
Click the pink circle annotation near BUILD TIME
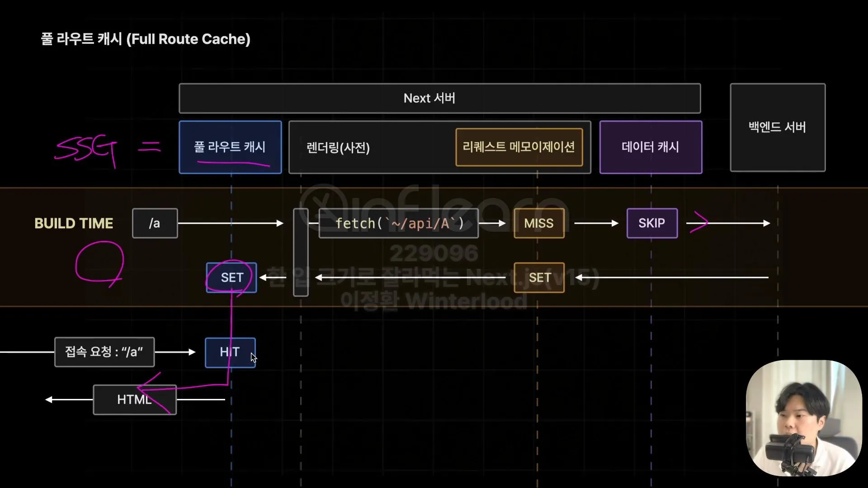click(x=100, y=264)
